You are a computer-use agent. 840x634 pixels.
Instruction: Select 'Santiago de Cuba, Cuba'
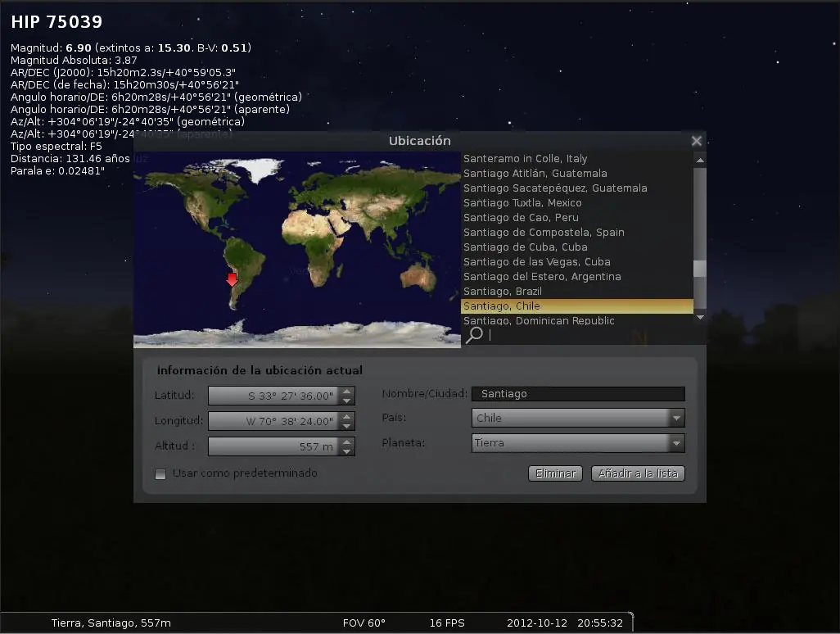click(x=577, y=247)
